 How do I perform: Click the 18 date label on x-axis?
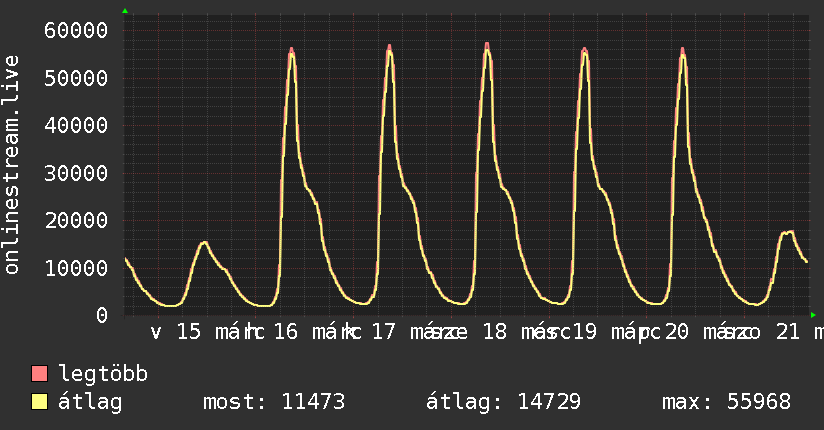(495, 332)
